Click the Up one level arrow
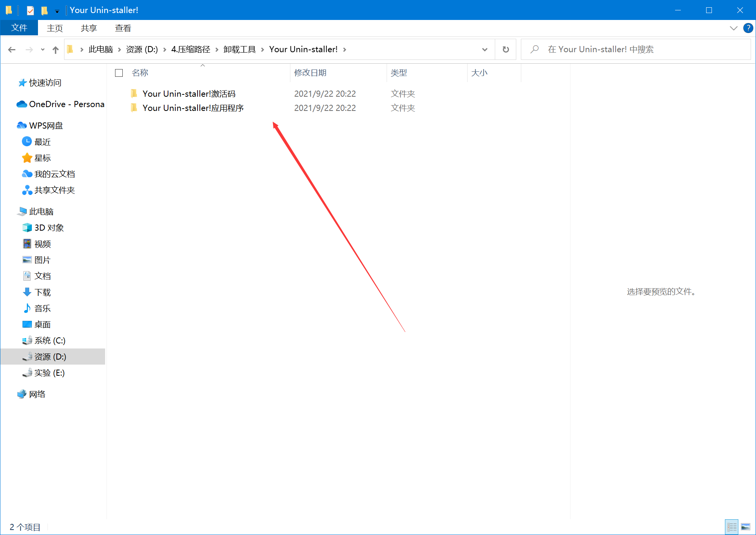 56,50
